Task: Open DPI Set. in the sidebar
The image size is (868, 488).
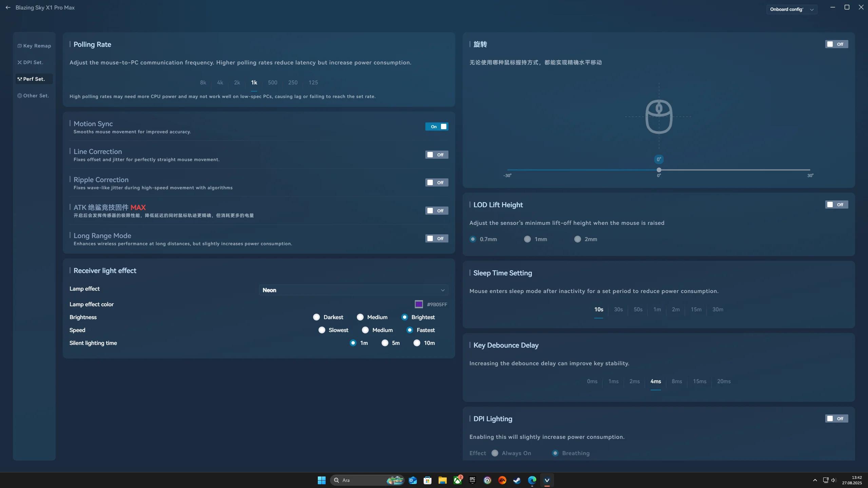Action: pyautogui.click(x=31, y=62)
